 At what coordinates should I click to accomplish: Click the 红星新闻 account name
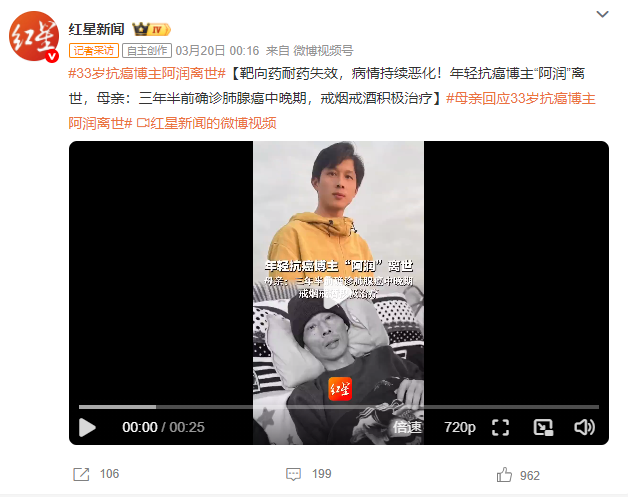pos(96,29)
